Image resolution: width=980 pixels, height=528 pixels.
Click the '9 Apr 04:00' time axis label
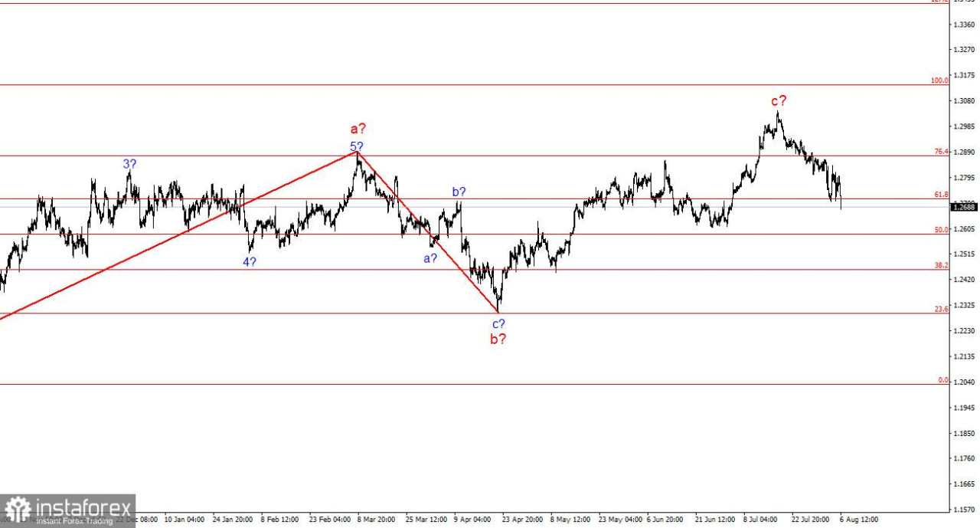pyautogui.click(x=472, y=519)
